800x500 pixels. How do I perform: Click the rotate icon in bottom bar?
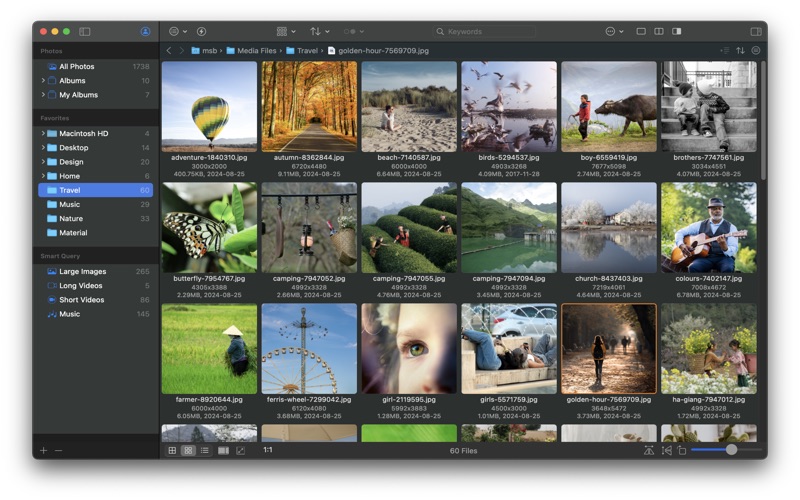coord(682,451)
